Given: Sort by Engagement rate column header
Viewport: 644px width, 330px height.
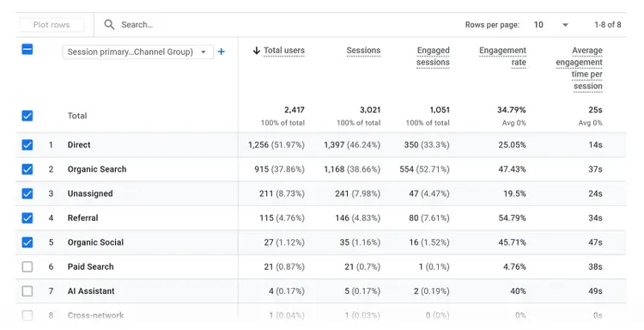Looking at the screenshot, I should [502, 57].
